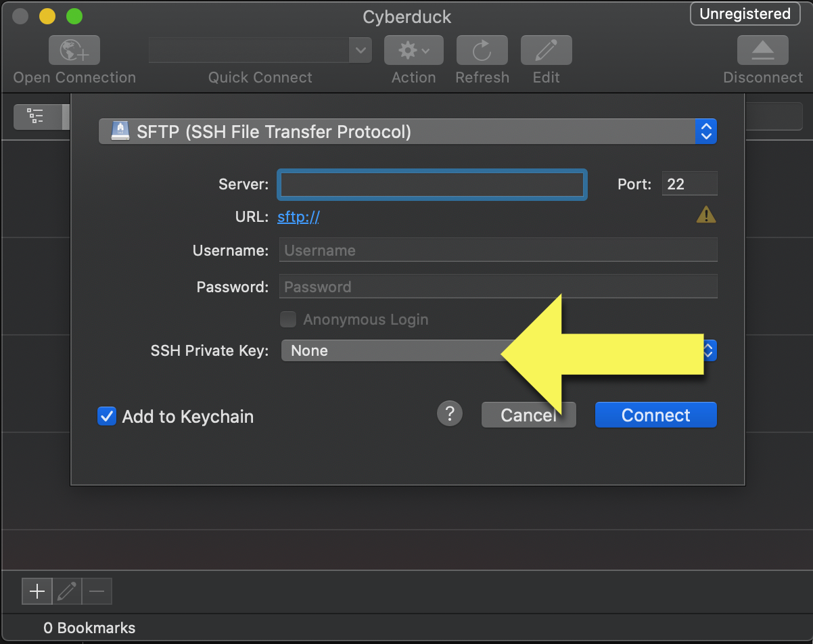Add a bookmark with the plus icon
The image size is (813, 644).
pos(37,592)
